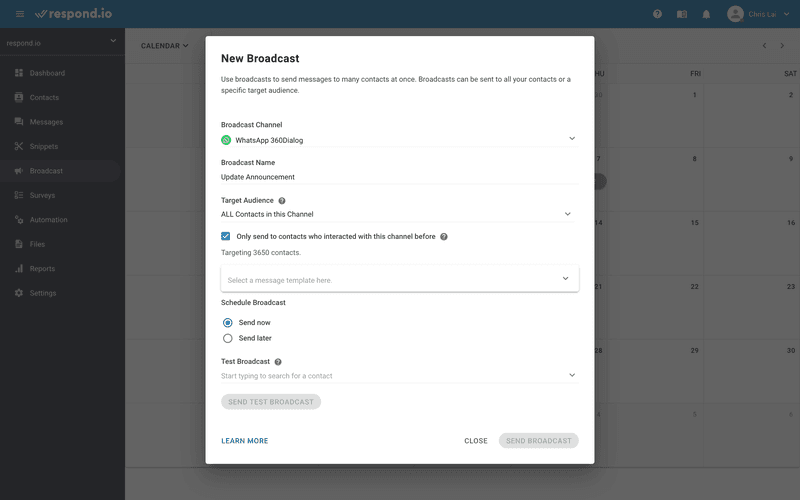The width and height of the screenshot is (800, 500).
Task: Click the Reports bar chart icon
Action: (x=19, y=269)
